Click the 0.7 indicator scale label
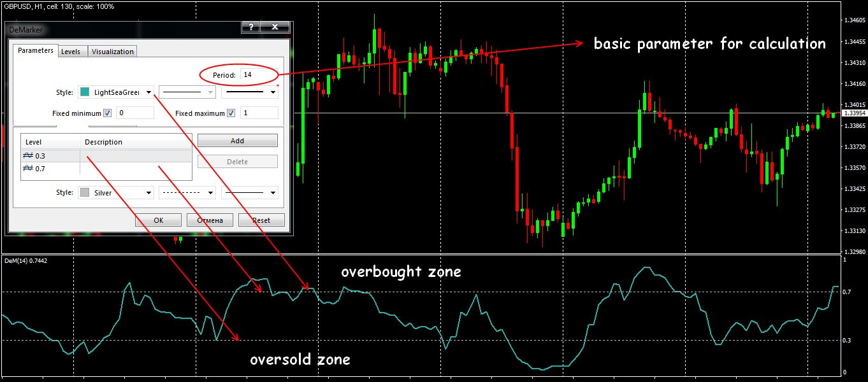 (846, 292)
